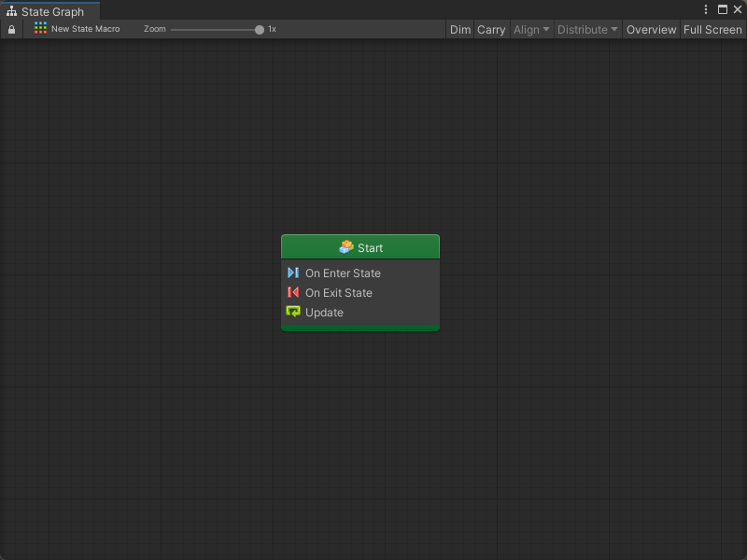Toggle the Carry option

[491, 30]
